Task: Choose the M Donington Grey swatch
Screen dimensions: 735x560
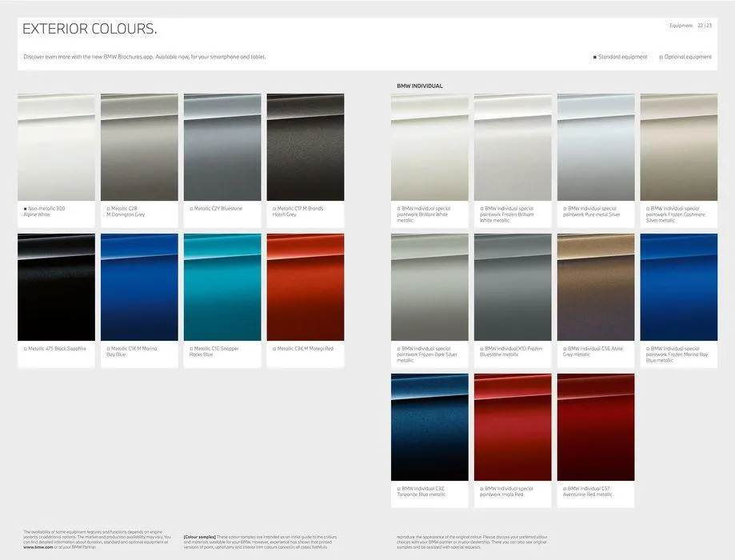Action: 139,147
